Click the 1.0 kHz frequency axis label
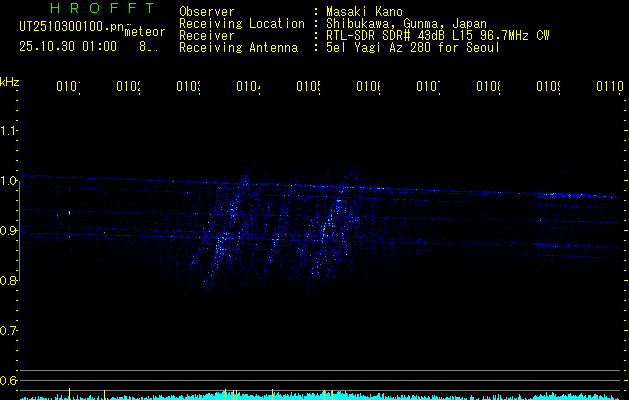Image resolution: width=629 pixels, height=400 pixels. [9, 181]
